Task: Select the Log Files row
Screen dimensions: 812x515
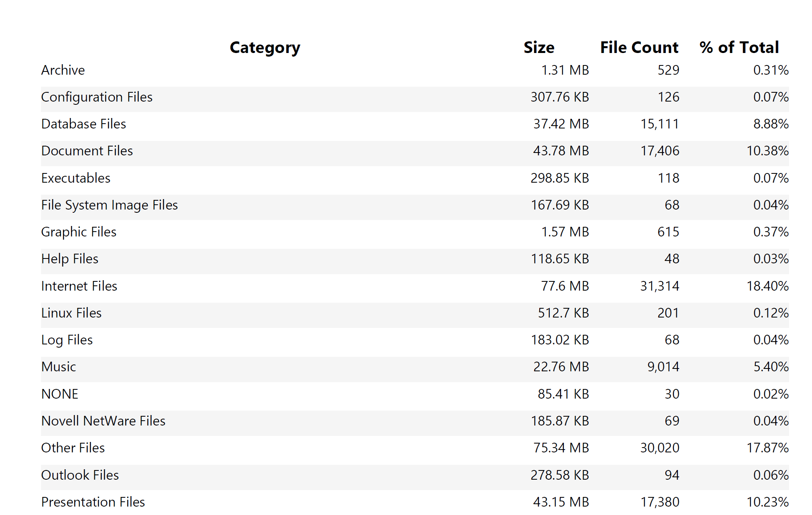Action: [x=66, y=340]
